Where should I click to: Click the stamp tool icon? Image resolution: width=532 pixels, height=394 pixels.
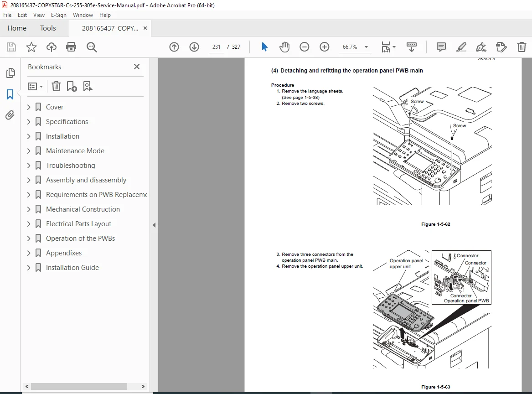pos(501,47)
